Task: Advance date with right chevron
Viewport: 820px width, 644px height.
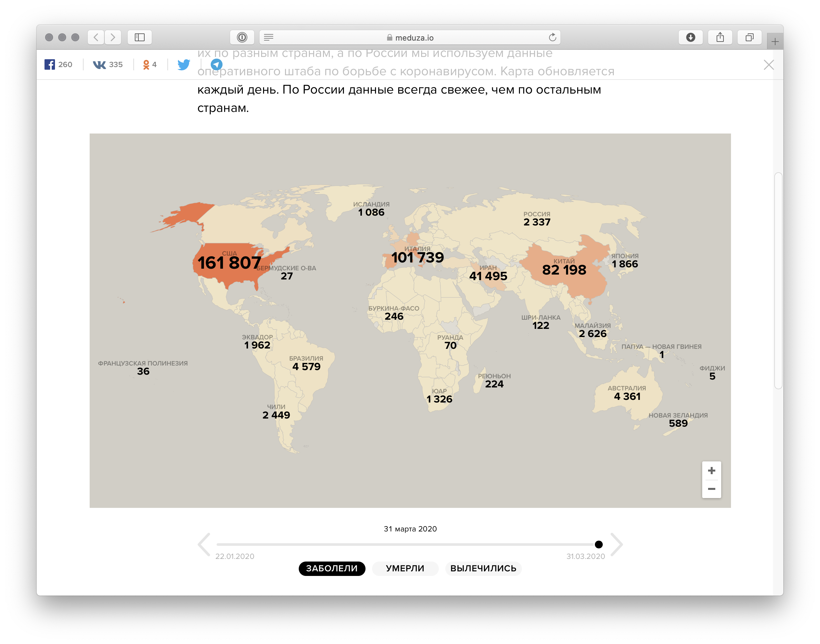Action: [616, 544]
